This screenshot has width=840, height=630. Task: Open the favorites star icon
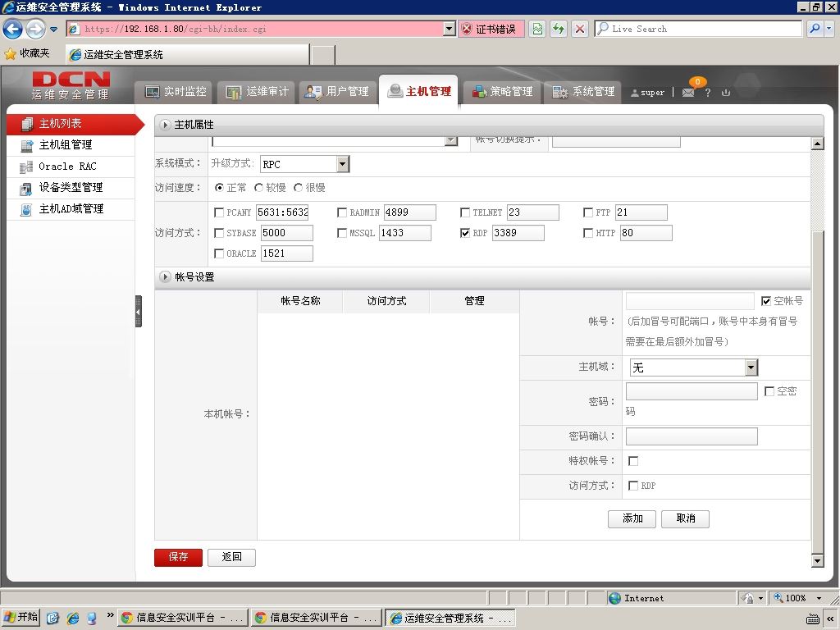[10, 53]
